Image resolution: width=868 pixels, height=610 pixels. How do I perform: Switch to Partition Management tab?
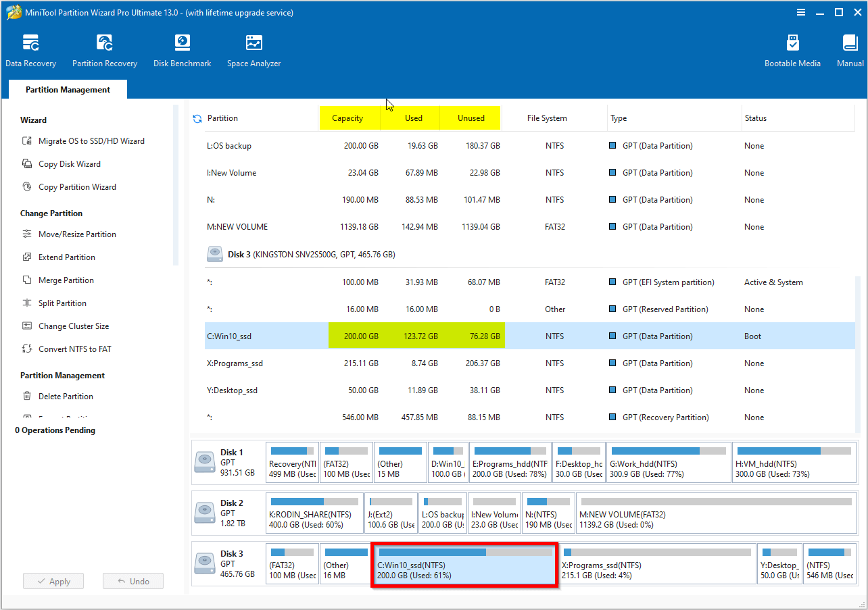(x=68, y=89)
